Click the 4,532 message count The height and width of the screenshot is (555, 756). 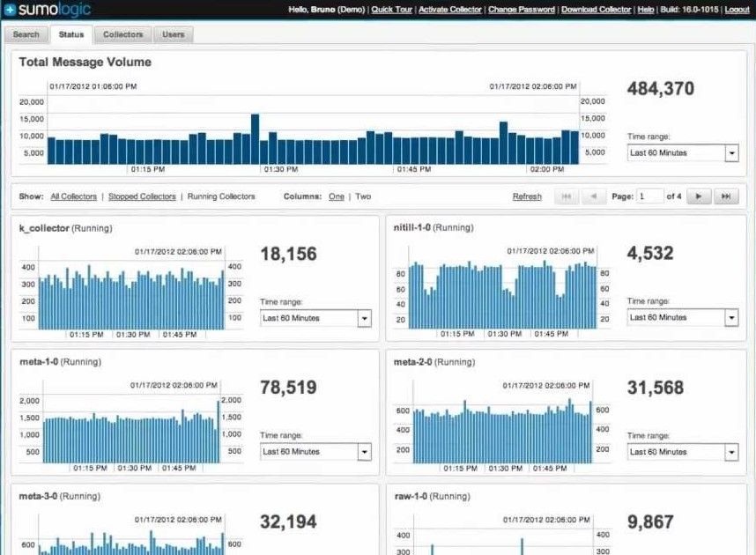pos(650,253)
